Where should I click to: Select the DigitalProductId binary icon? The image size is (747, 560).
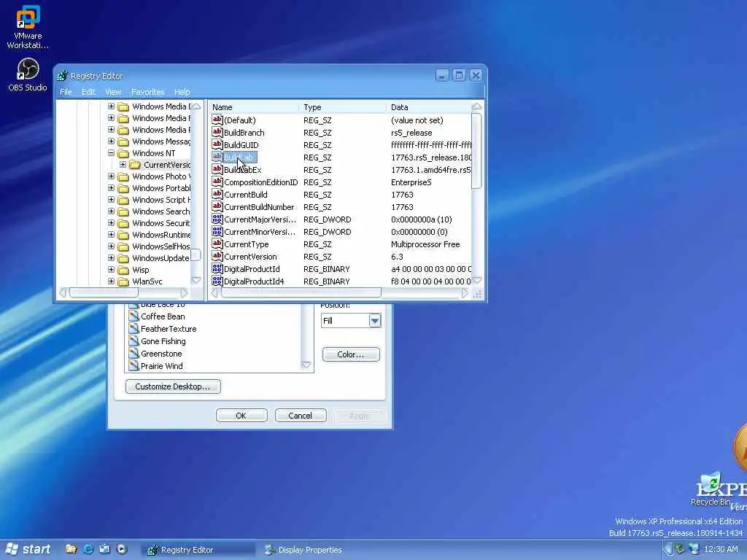[x=217, y=268]
